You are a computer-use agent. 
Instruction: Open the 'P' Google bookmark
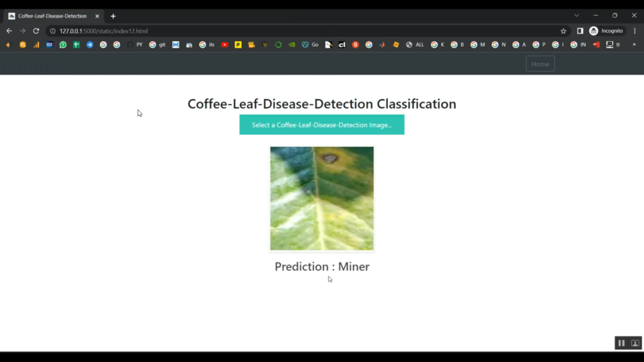tap(539, 45)
